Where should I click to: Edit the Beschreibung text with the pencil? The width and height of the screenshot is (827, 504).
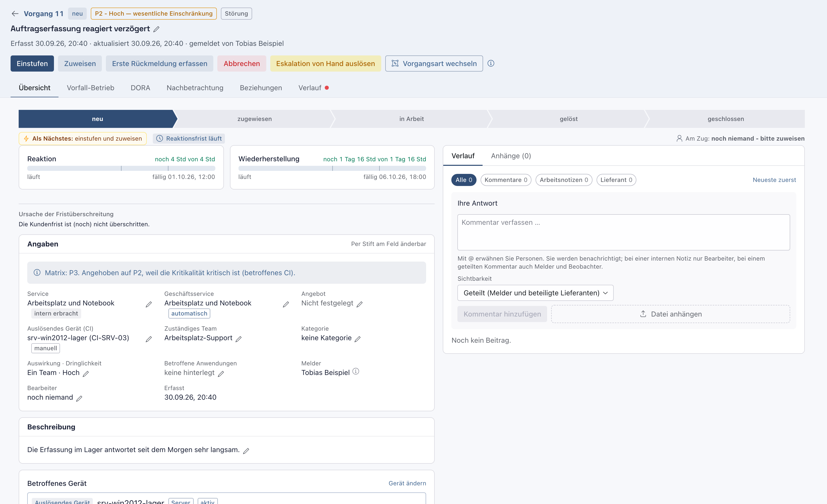point(246,451)
